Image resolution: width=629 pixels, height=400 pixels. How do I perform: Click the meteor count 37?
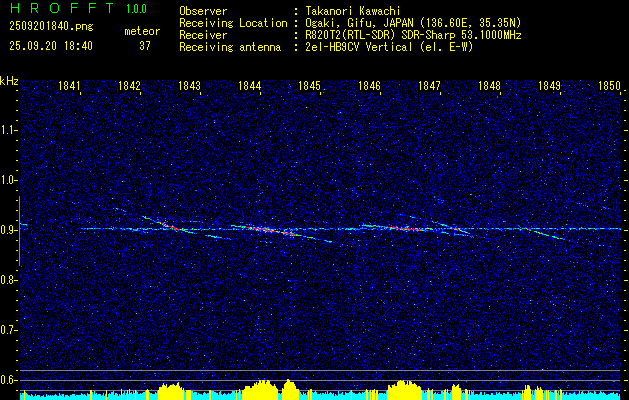coord(145,46)
